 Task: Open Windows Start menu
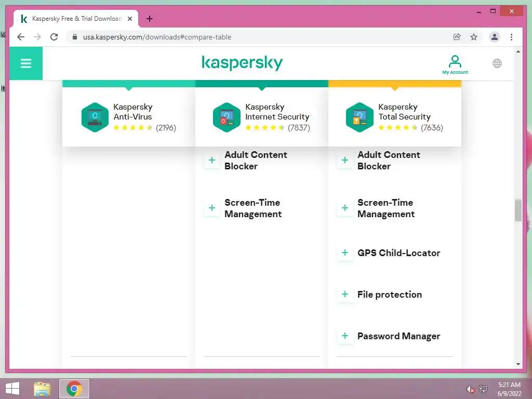tap(12, 389)
